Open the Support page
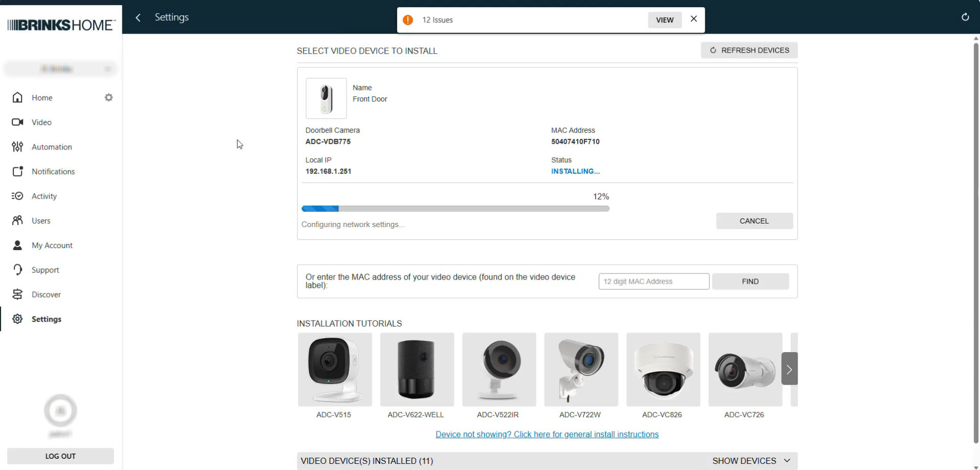 45,270
